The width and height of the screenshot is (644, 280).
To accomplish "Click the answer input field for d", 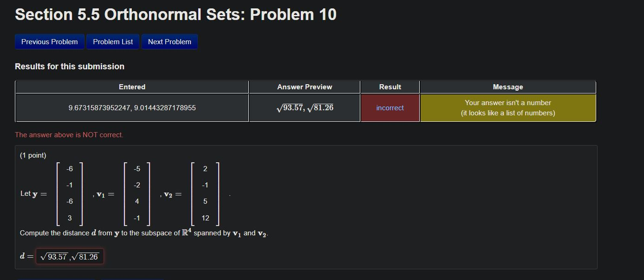I will tap(70, 256).
